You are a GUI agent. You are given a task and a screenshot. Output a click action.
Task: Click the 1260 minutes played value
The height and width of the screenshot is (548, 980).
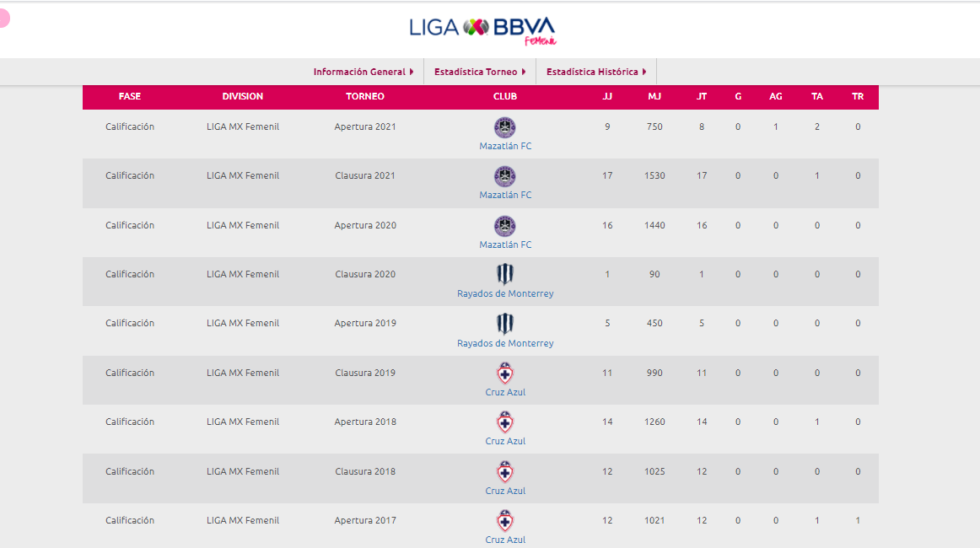point(654,422)
